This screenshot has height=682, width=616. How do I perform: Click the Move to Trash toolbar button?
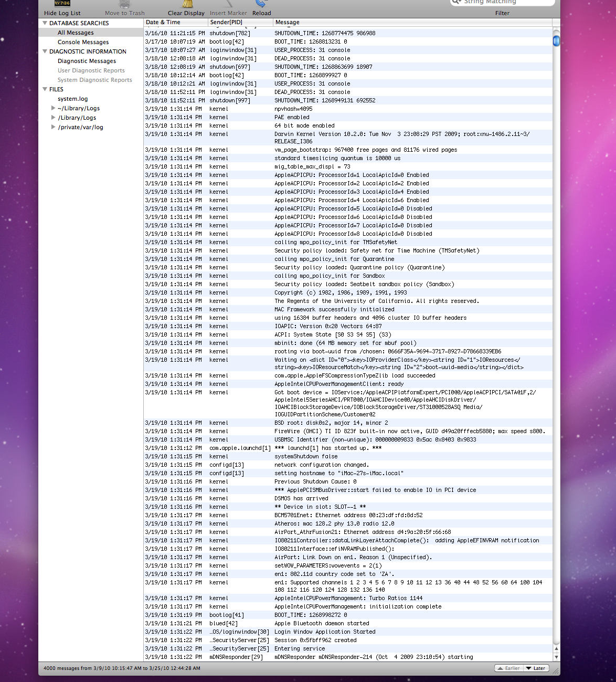(x=124, y=8)
